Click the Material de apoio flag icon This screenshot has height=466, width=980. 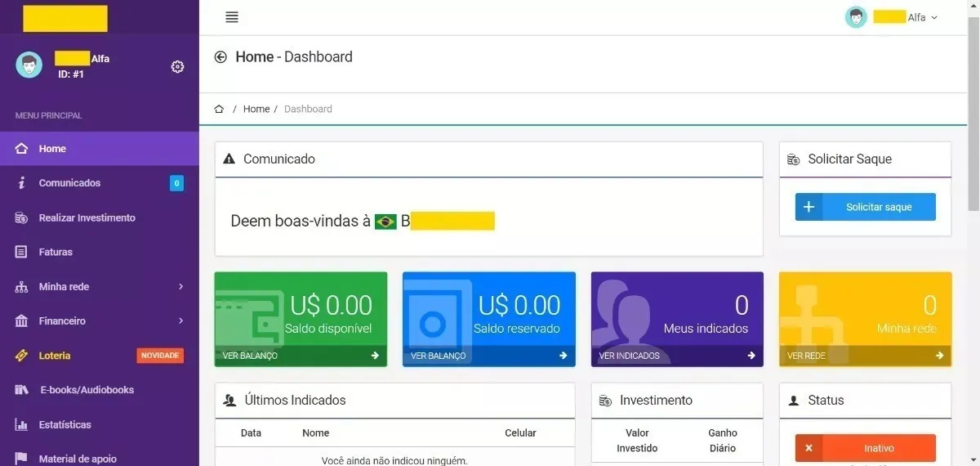pyautogui.click(x=22, y=459)
